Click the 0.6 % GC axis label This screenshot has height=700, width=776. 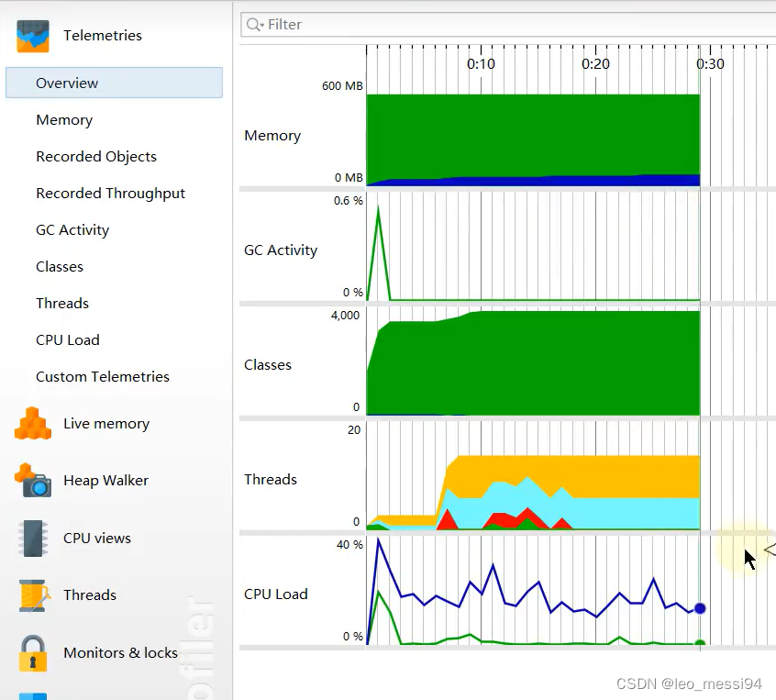(x=349, y=201)
